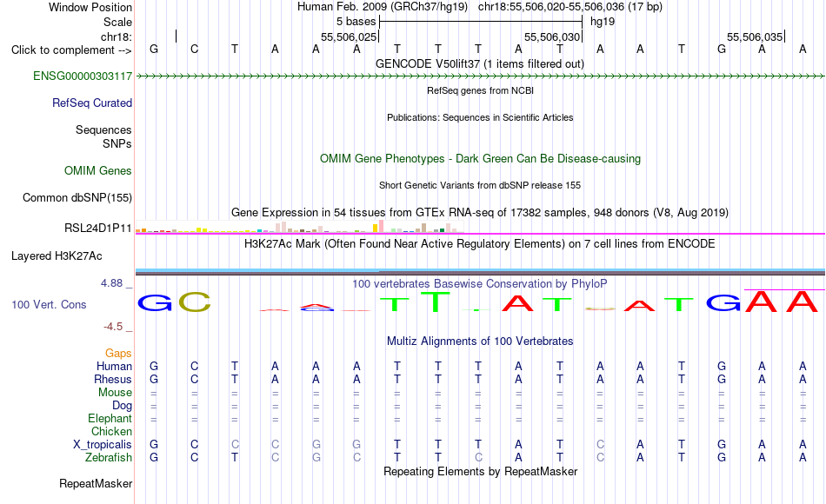Screen dimensions: 826x504
Task: Click the RepeatMasker track label
Action: [x=96, y=484]
